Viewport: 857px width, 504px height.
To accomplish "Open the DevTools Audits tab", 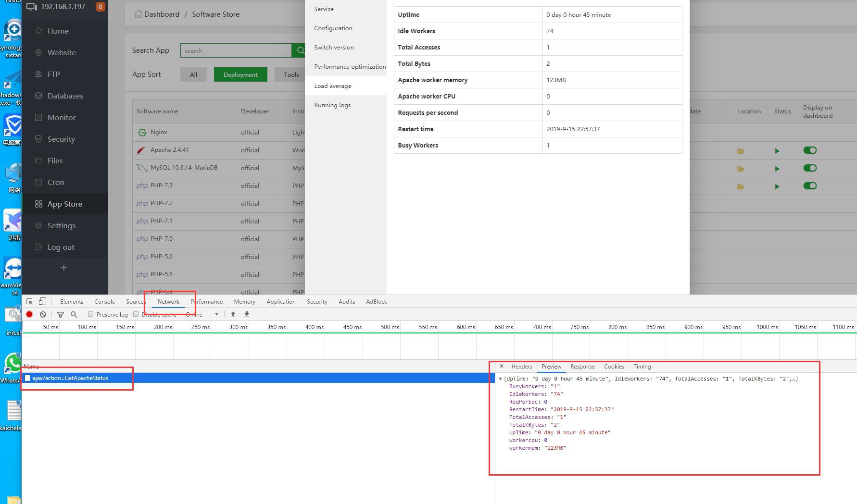I will point(347,302).
